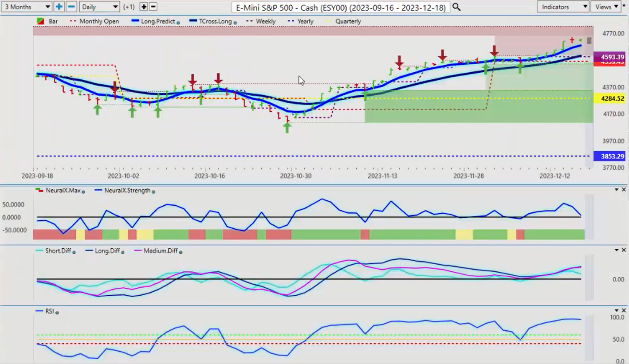This screenshot has width=629, height=364.
Task: Click the black plus forecast increment button
Action: pos(143,7)
